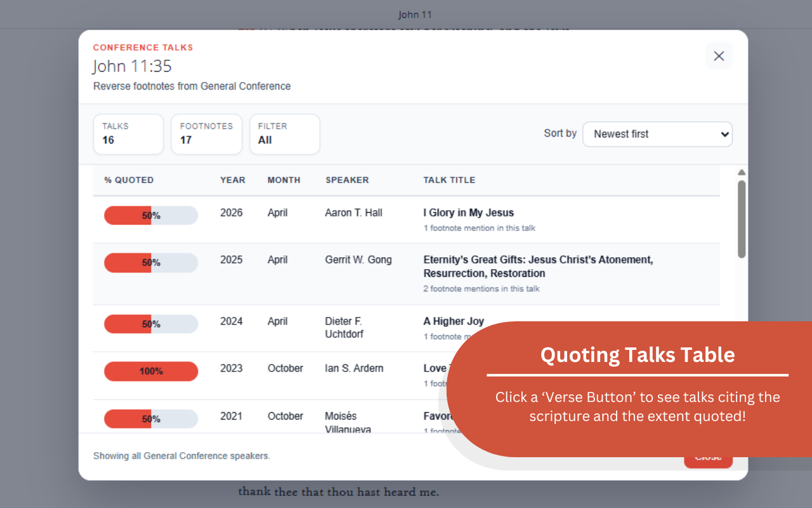
Task: Click April in the Aaron T. Hall row
Action: click(277, 213)
